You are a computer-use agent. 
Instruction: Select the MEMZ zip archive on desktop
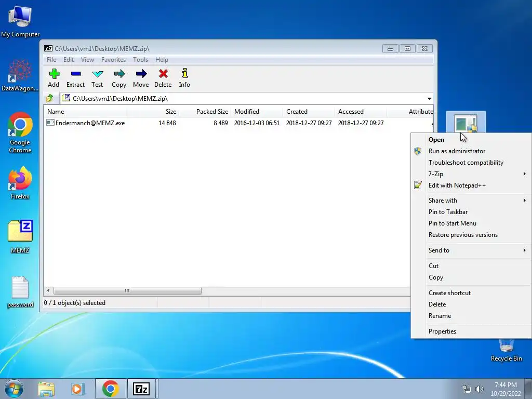(x=20, y=237)
